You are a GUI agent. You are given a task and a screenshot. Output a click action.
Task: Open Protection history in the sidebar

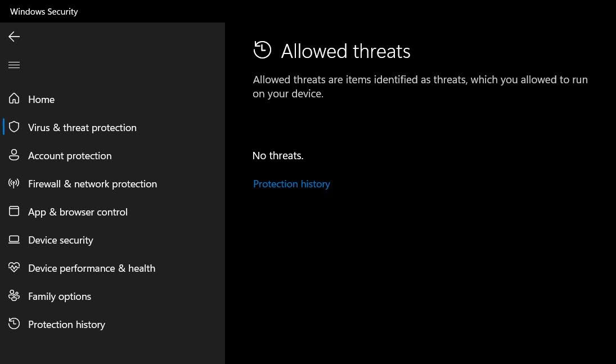[x=113, y=324]
